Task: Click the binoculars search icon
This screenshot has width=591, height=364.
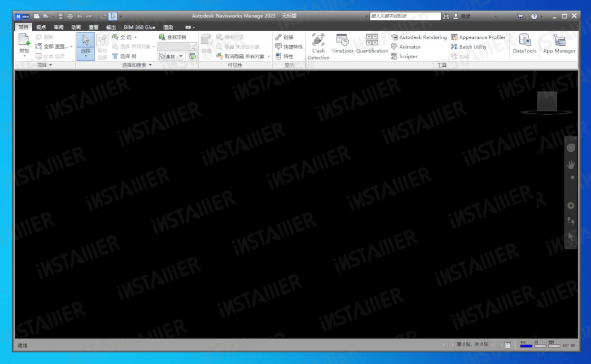Action: 447,16
